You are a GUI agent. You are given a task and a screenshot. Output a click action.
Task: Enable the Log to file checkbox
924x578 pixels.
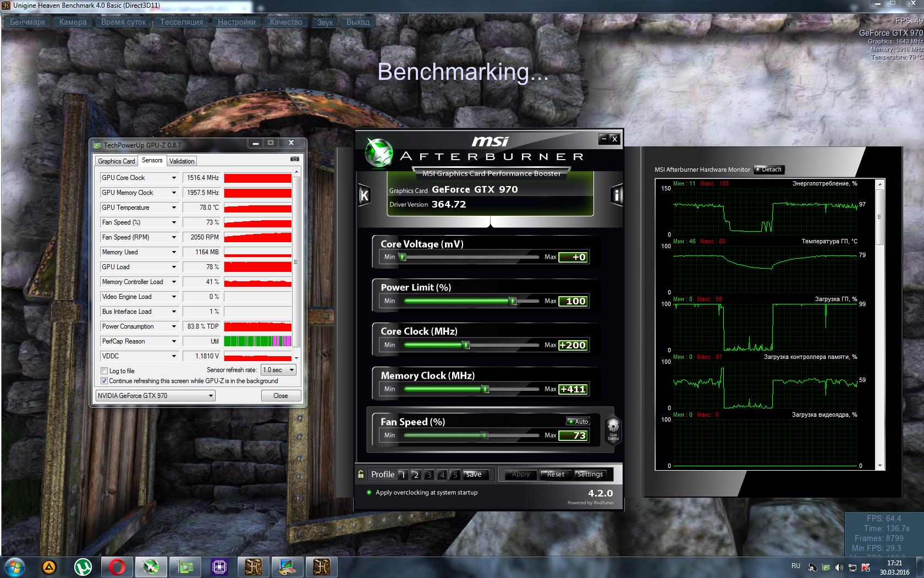(104, 371)
